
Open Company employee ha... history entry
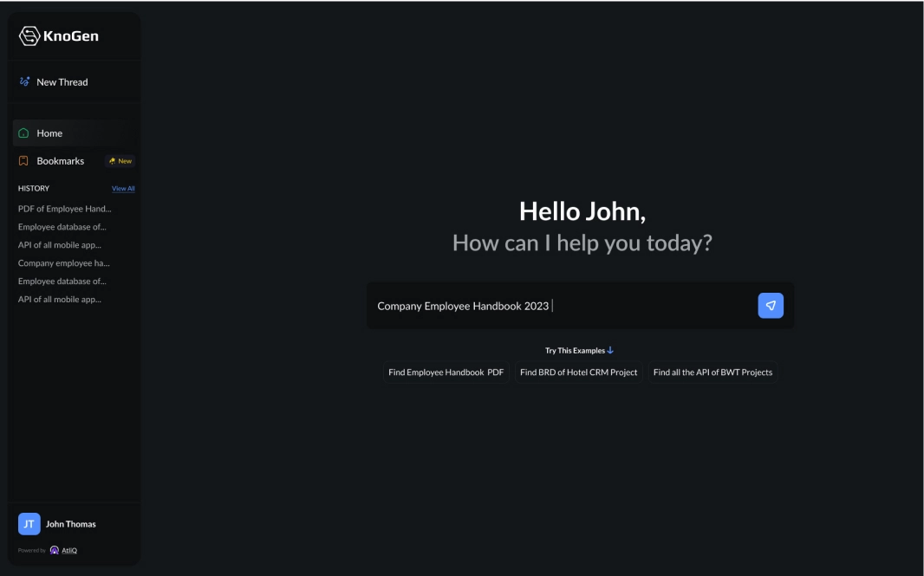click(x=63, y=263)
